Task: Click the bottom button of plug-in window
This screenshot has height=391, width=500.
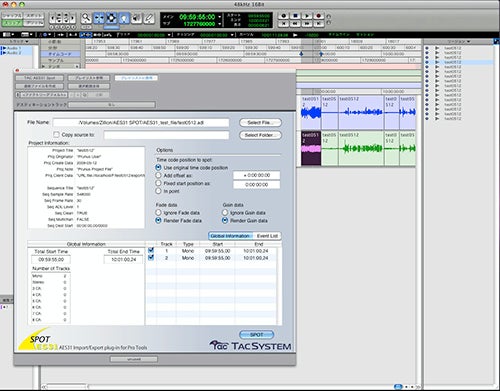Action: click(134, 359)
